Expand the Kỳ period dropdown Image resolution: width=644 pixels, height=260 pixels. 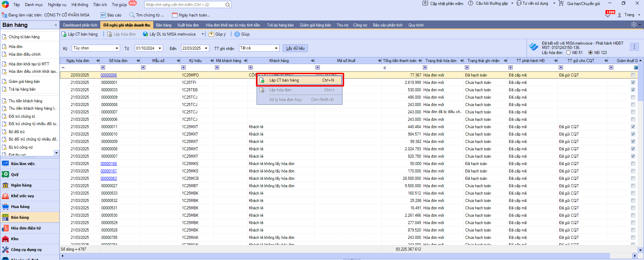tap(117, 48)
